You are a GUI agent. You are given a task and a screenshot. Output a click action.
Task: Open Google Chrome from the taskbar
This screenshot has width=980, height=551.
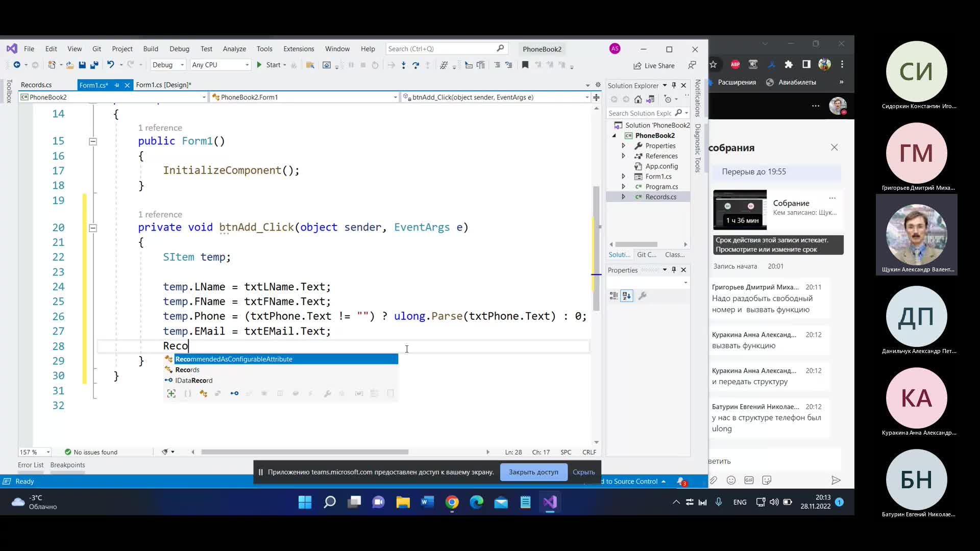coord(452,503)
